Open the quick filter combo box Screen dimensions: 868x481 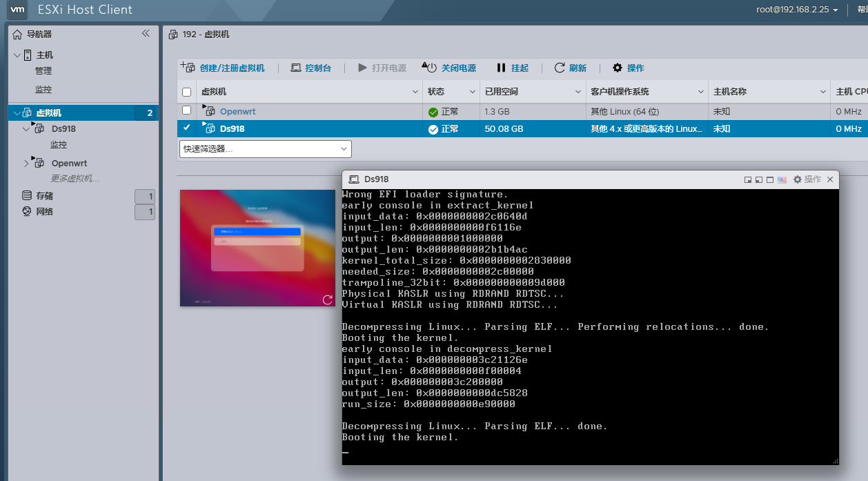pos(266,148)
